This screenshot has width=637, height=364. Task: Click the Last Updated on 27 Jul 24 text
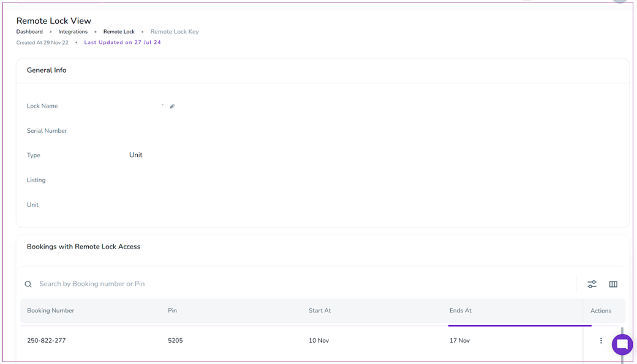coord(123,43)
